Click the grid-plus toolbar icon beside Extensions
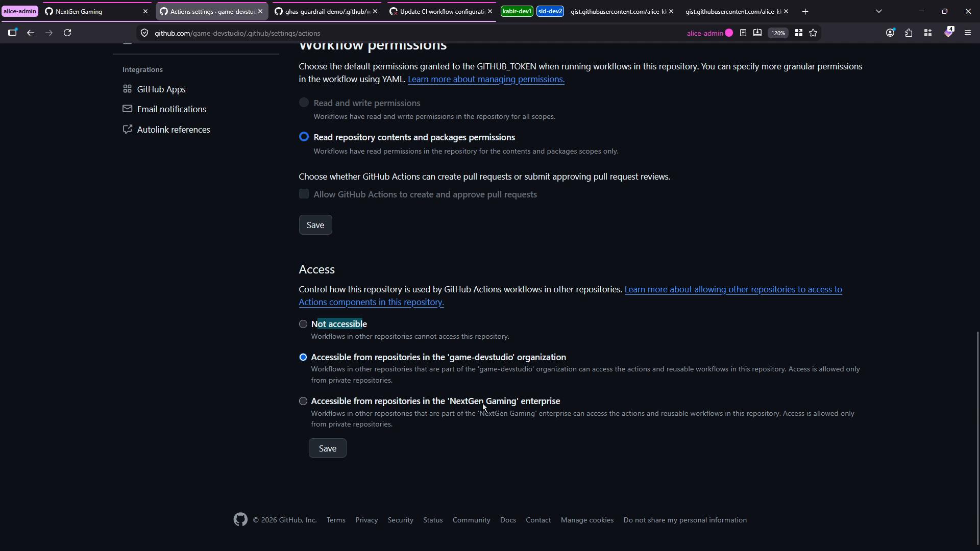The width and height of the screenshot is (980, 551). tap(928, 33)
